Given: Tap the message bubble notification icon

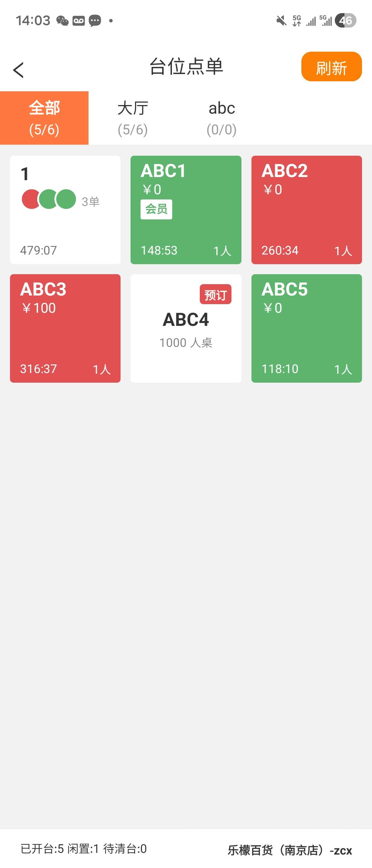Looking at the screenshot, I should click(x=95, y=21).
